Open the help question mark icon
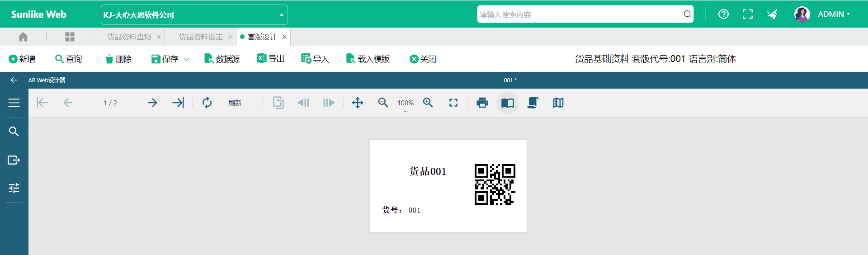The image size is (868, 255). tap(723, 14)
